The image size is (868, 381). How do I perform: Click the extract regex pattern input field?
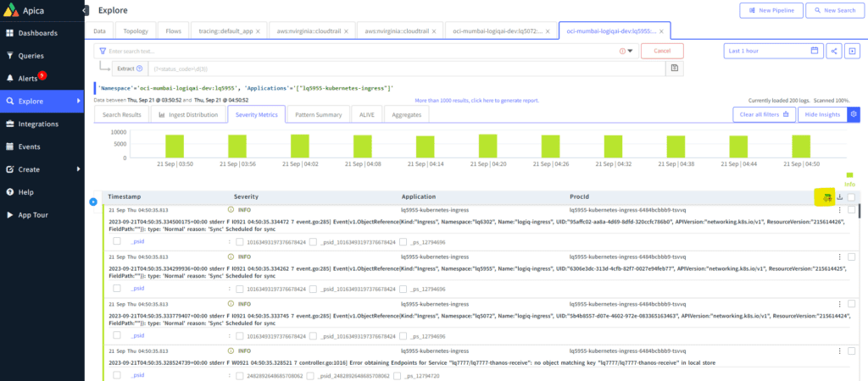[x=407, y=69]
